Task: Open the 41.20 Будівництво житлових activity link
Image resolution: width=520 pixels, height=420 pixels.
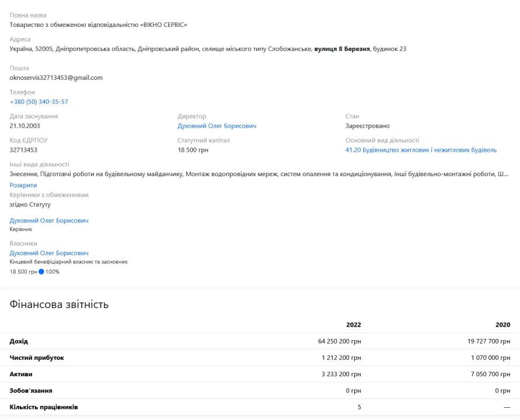Action: click(x=421, y=150)
